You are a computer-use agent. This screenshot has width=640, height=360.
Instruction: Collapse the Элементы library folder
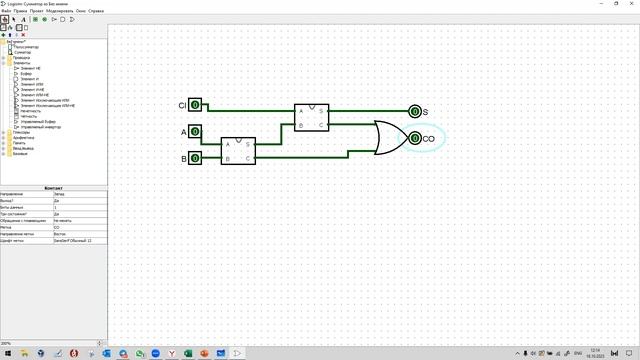click(3, 63)
